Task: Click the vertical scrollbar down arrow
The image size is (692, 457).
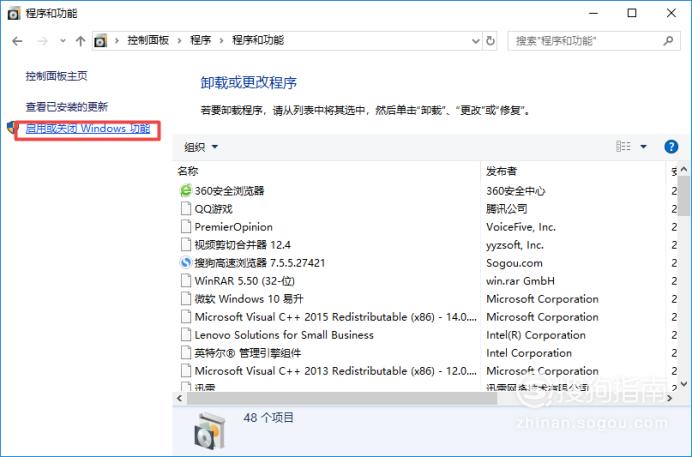Action: [x=684, y=384]
